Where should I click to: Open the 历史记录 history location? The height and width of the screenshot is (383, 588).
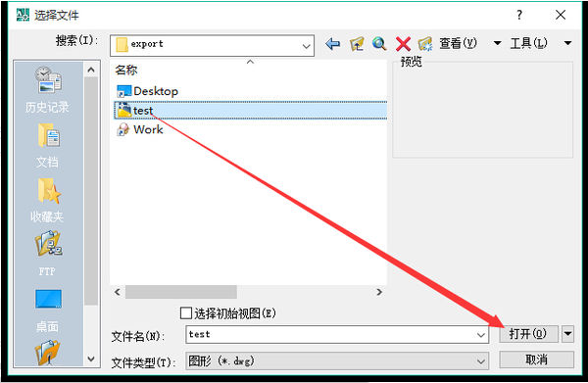click(48, 90)
